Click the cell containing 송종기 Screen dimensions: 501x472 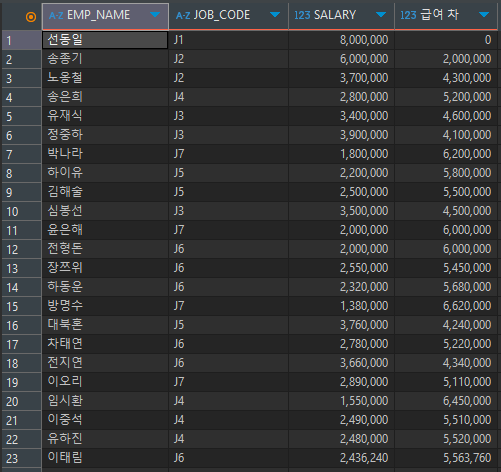[x=105, y=59]
